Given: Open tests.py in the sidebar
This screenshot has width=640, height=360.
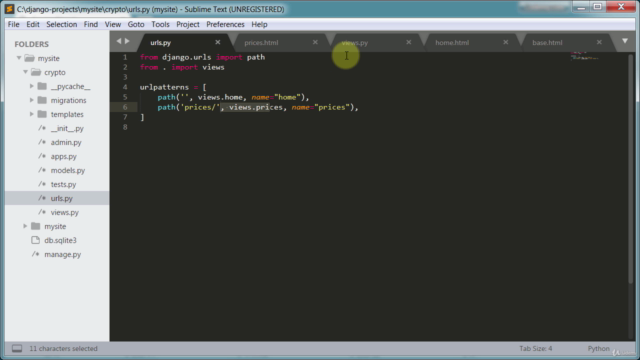Looking at the screenshot, I should click(63, 184).
